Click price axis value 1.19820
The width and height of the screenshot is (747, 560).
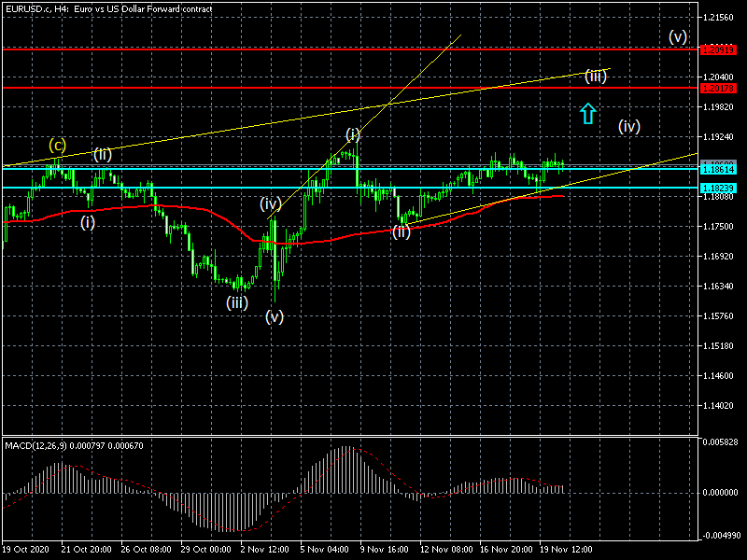pos(718,107)
